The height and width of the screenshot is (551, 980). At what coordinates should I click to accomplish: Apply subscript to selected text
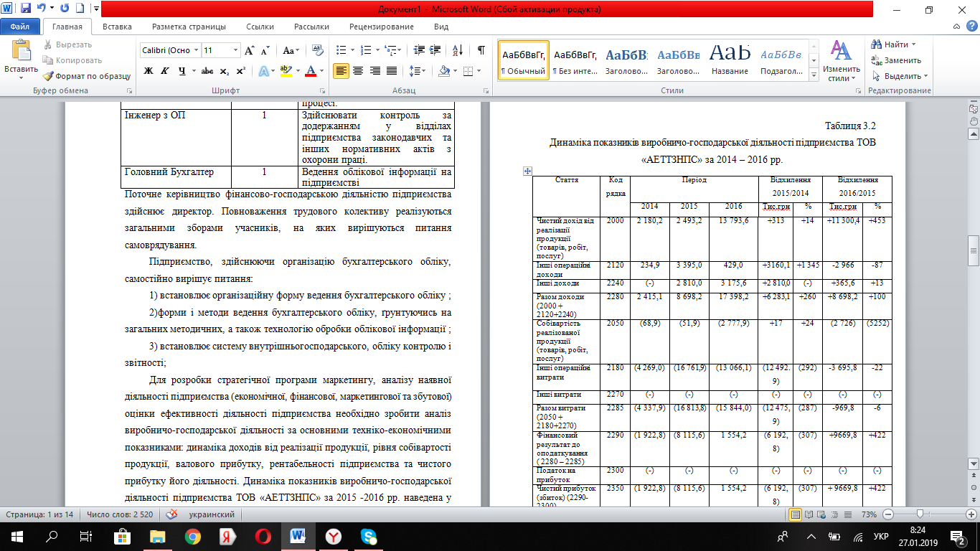click(224, 70)
